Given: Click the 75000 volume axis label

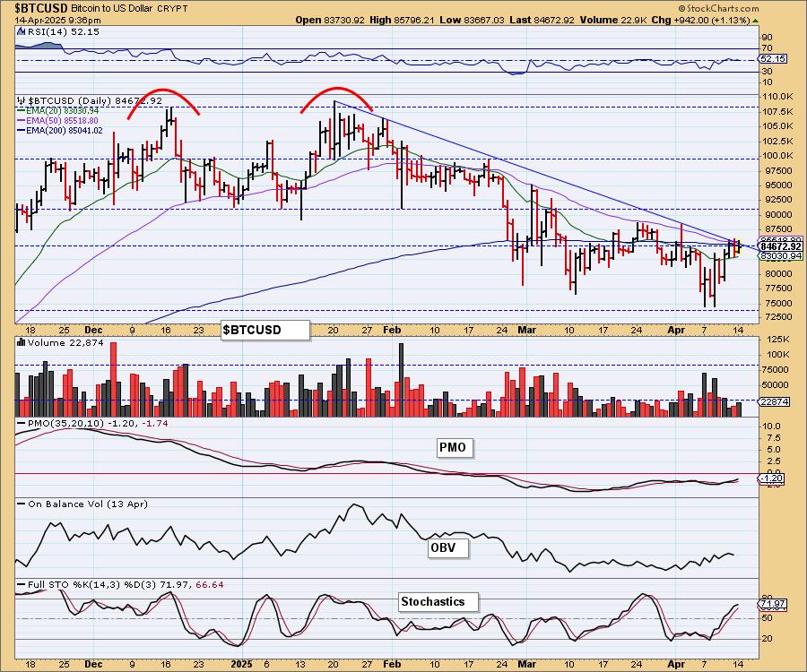Looking at the screenshot, I should point(775,370).
